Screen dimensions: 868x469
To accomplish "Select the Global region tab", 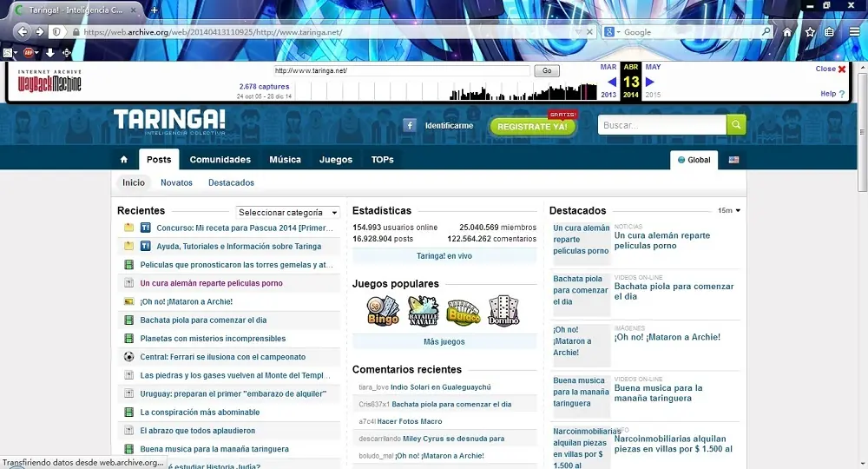I will click(x=694, y=160).
